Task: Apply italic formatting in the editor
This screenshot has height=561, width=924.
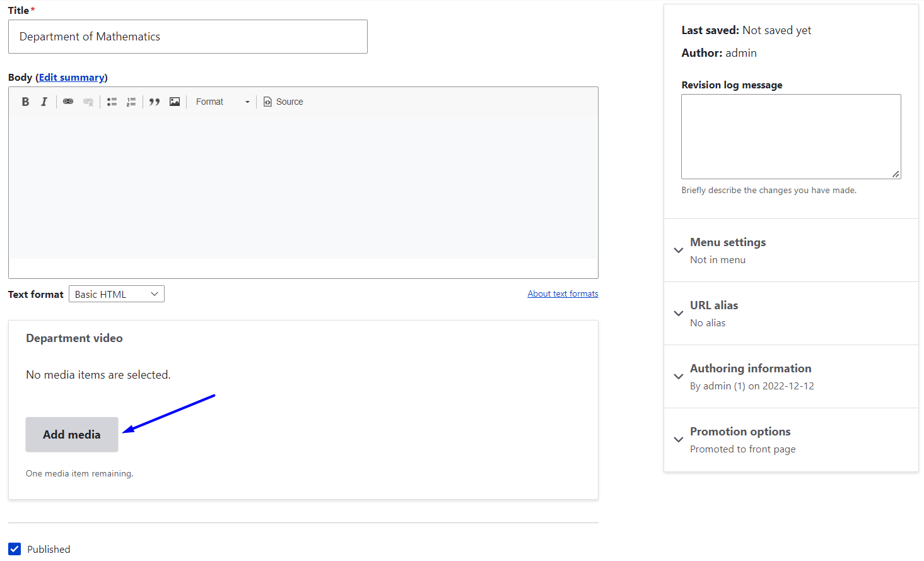Action: (x=44, y=102)
